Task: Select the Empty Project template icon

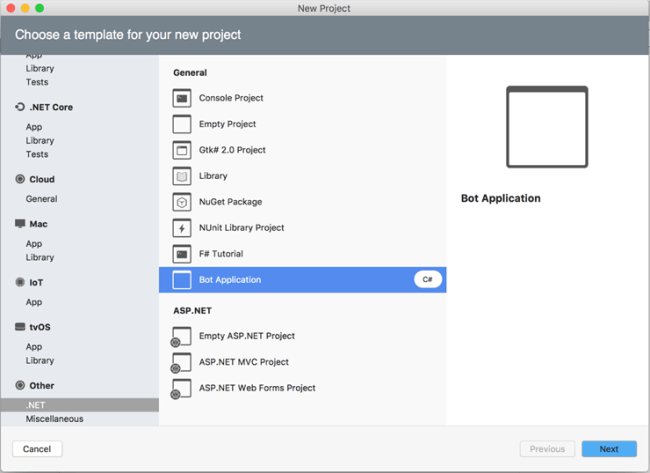Action: coord(182,124)
